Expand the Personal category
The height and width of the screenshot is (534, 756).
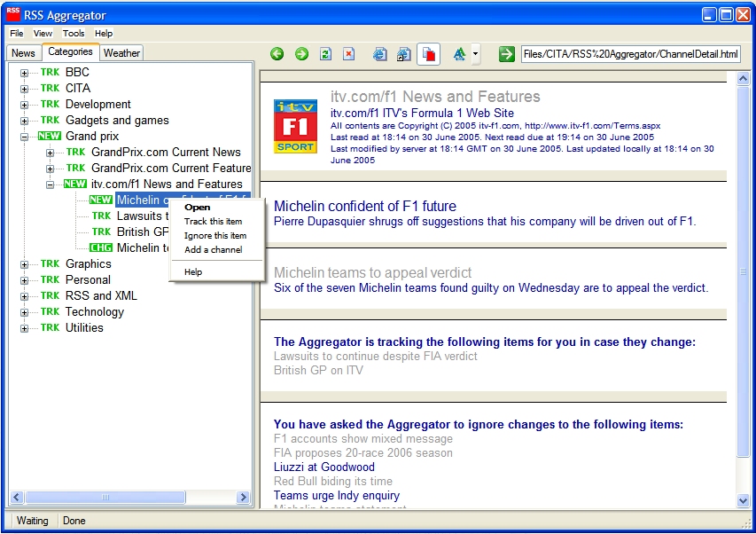coord(24,280)
